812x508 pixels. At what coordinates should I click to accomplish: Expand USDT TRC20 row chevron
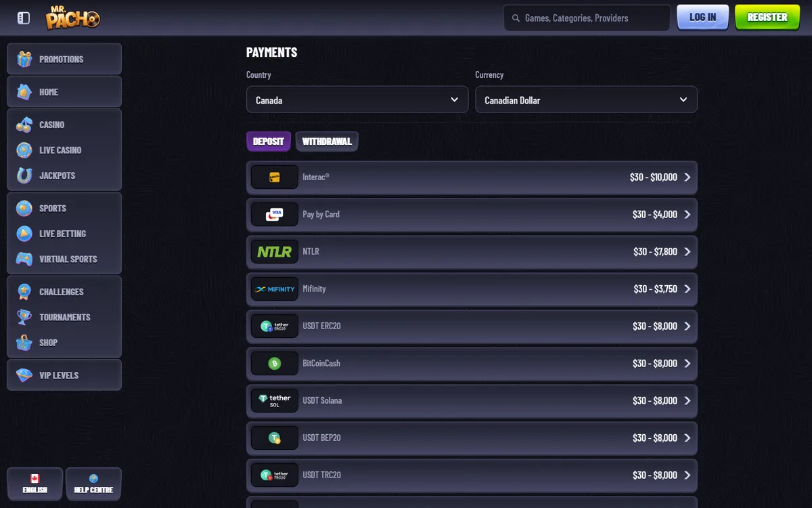[x=687, y=475]
